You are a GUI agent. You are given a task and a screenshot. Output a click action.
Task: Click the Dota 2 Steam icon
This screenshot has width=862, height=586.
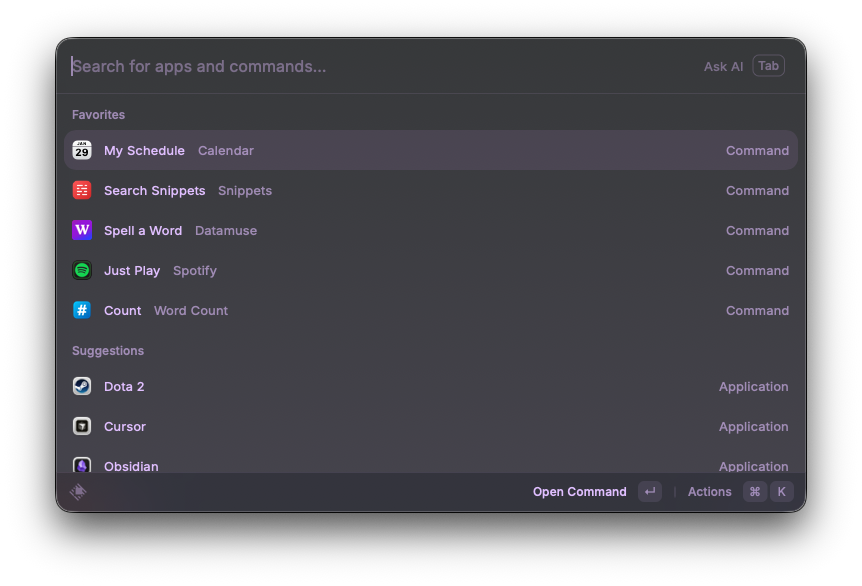82,386
